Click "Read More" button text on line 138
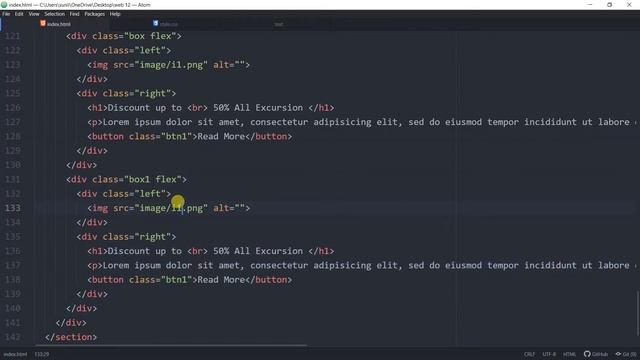 [x=221, y=280]
